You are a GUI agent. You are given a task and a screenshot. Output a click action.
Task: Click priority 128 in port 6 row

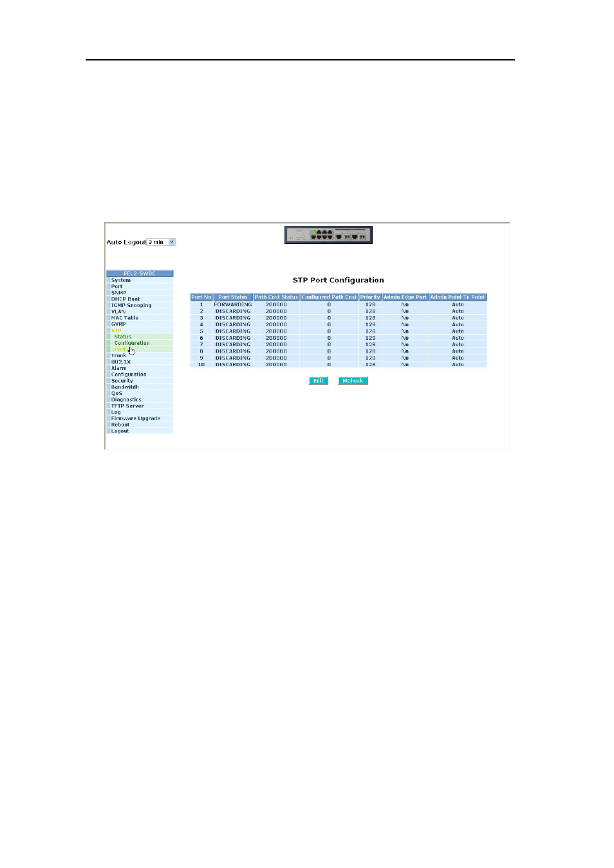[371, 338]
